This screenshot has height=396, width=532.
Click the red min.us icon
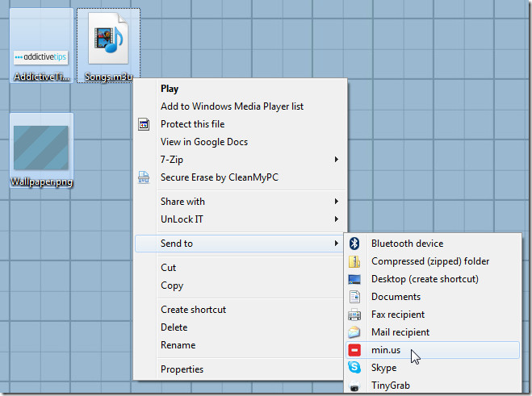(354, 350)
